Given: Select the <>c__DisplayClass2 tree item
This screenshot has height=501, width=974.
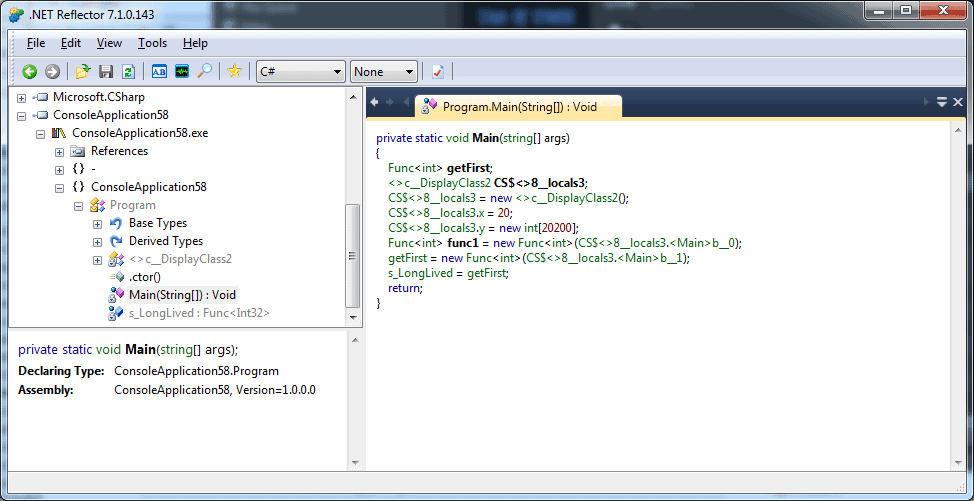Looking at the screenshot, I should point(180,259).
